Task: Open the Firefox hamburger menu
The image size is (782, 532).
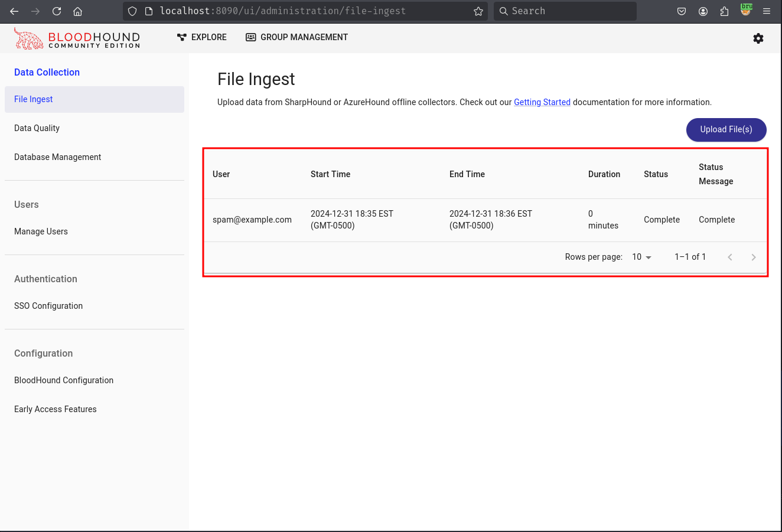Action: [x=767, y=11]
